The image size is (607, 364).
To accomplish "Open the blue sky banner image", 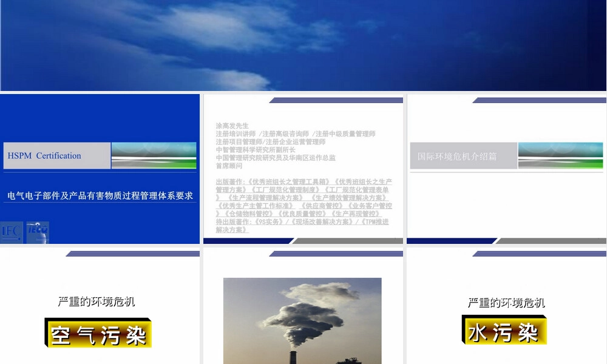I will (x=303, y=45).
